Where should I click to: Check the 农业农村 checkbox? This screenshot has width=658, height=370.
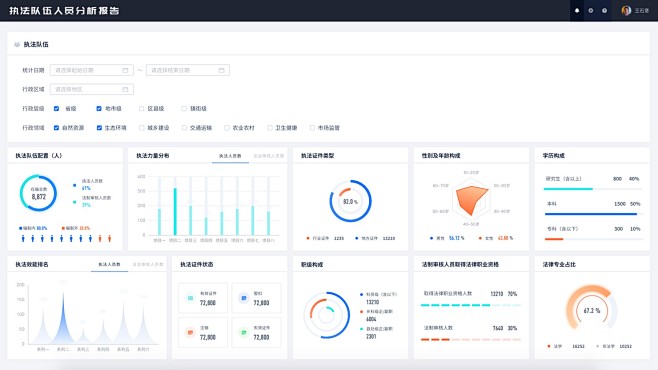tap(227, 128)
